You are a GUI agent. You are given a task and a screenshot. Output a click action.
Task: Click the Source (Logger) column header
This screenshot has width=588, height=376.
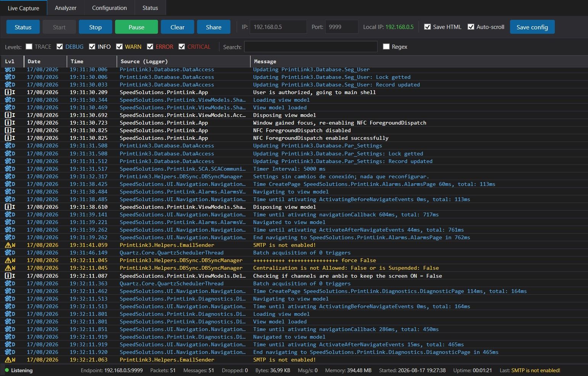pos(183,61)
